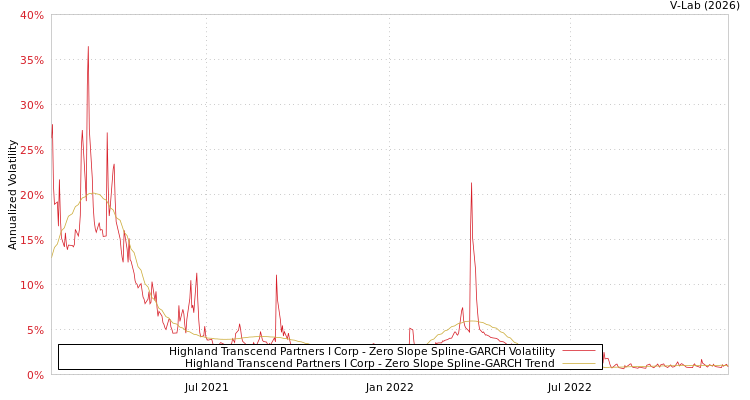Click the Jan 2022 x-axis label
Image resolution: width=750 pixels, height=400 pixels.
[389, 387]
